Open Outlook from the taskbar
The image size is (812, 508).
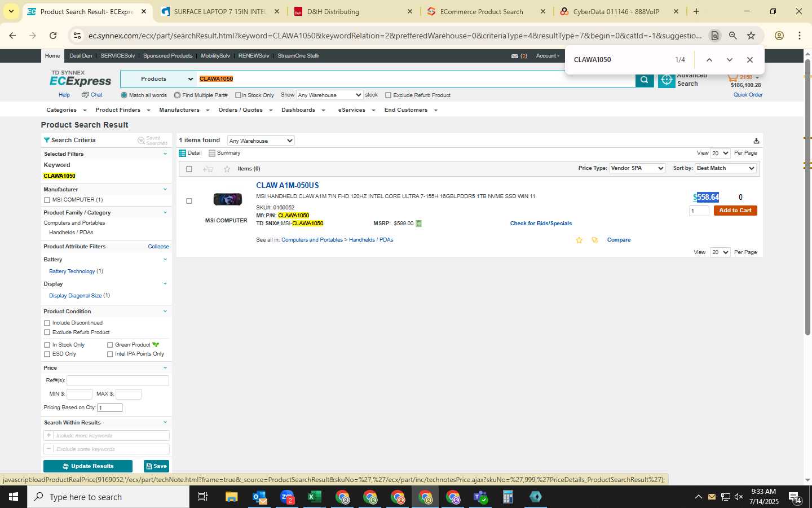259,497
